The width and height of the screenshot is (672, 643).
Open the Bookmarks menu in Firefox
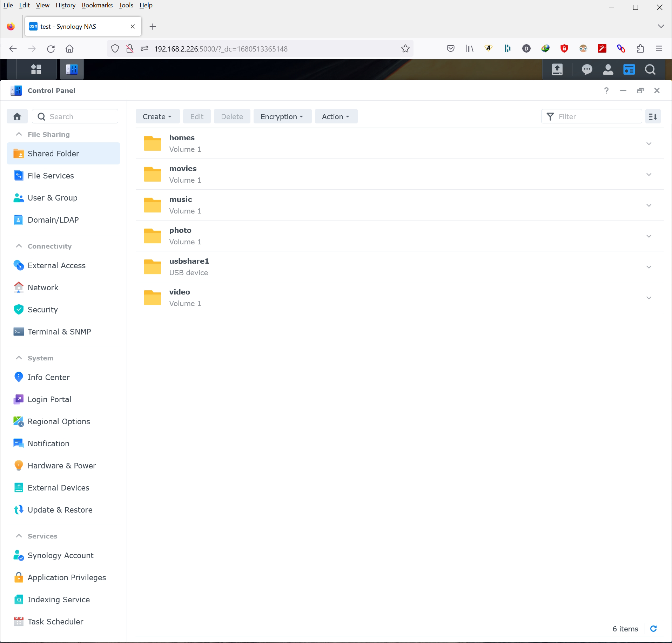97,5
